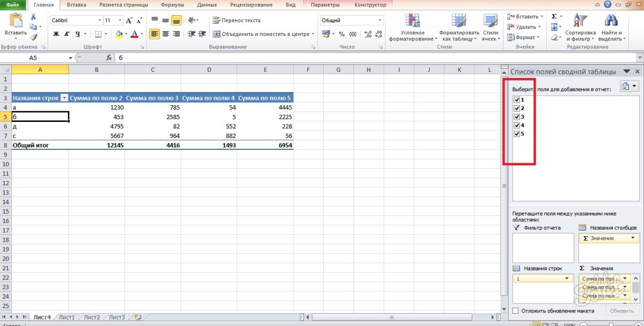The width and height of the screenshot is (644, 326).
Task: Open the Общий number format dropdown
Action: coord(380,20)
